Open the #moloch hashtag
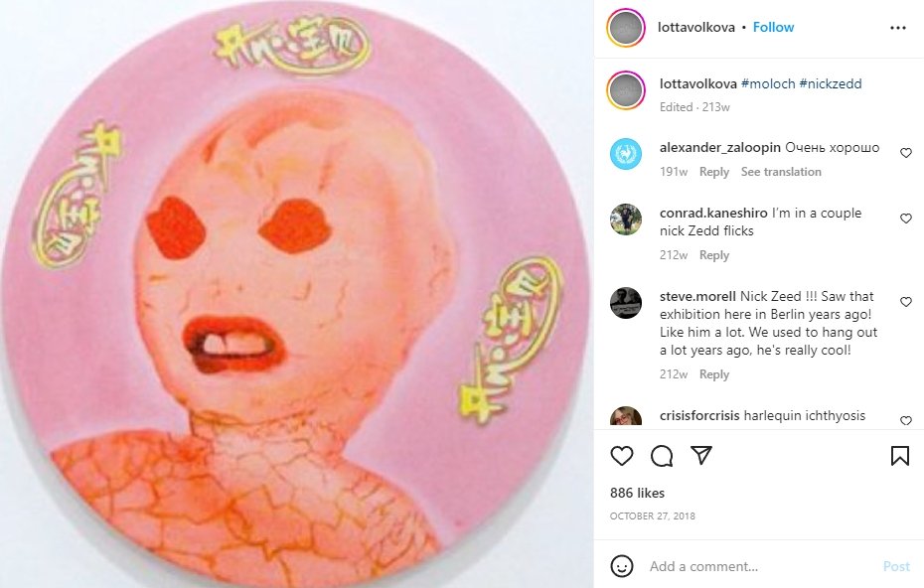Viewport: 924px width, 588px height. pyautogui.click(x=768, y=83)
